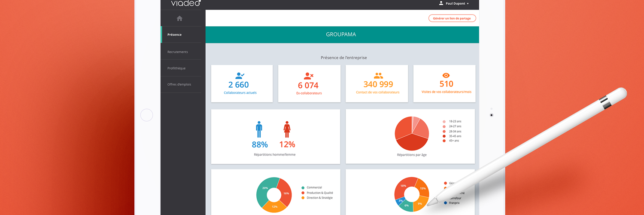Image resolution: width=644 pixels, height=215 pixels.
Task: Click the 88% male percentage
Action: pyautogui.click(x=260, y=145)
